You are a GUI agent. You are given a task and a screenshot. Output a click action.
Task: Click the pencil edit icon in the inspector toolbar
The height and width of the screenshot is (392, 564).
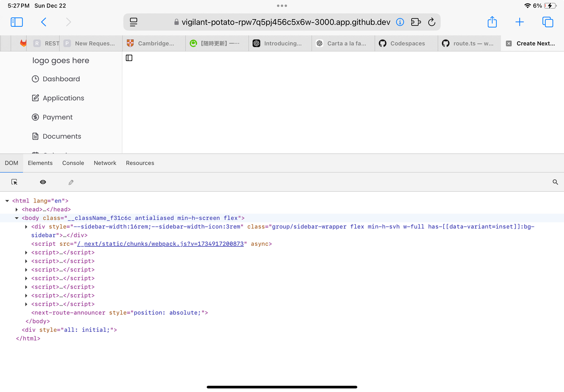click(x=71, y=182)
